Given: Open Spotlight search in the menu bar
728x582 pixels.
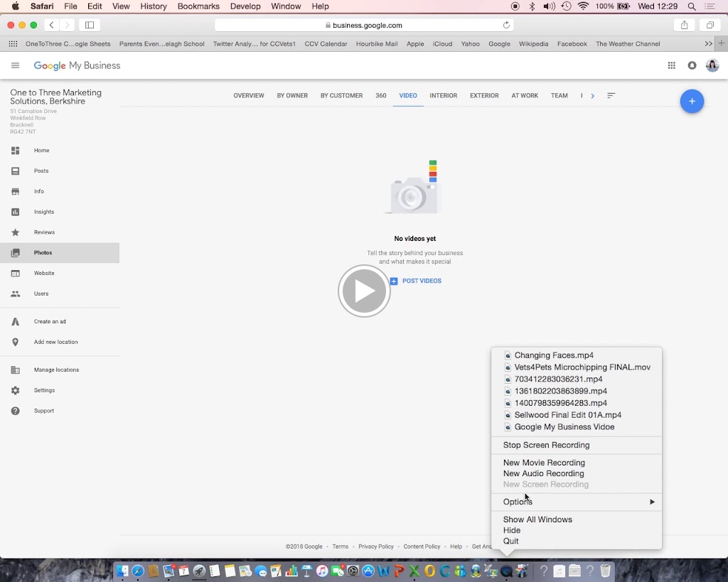Looking at the screenshot, I should pos(691,6).
